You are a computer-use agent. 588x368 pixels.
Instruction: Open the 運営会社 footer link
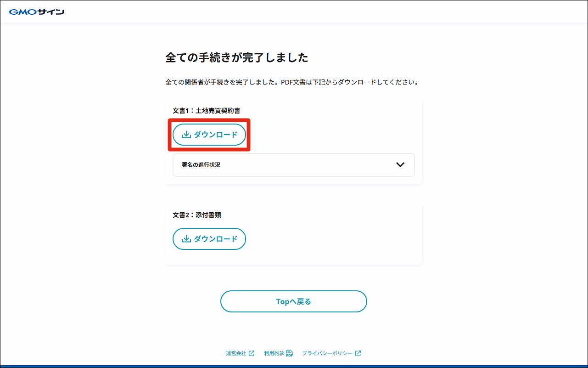tap(236, 353)
